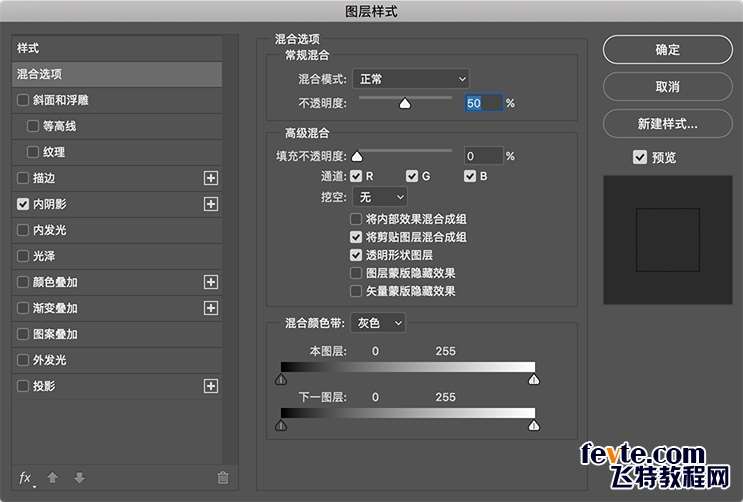Enable 外发光 checkbox
The image size is (743, 502).
23,360
